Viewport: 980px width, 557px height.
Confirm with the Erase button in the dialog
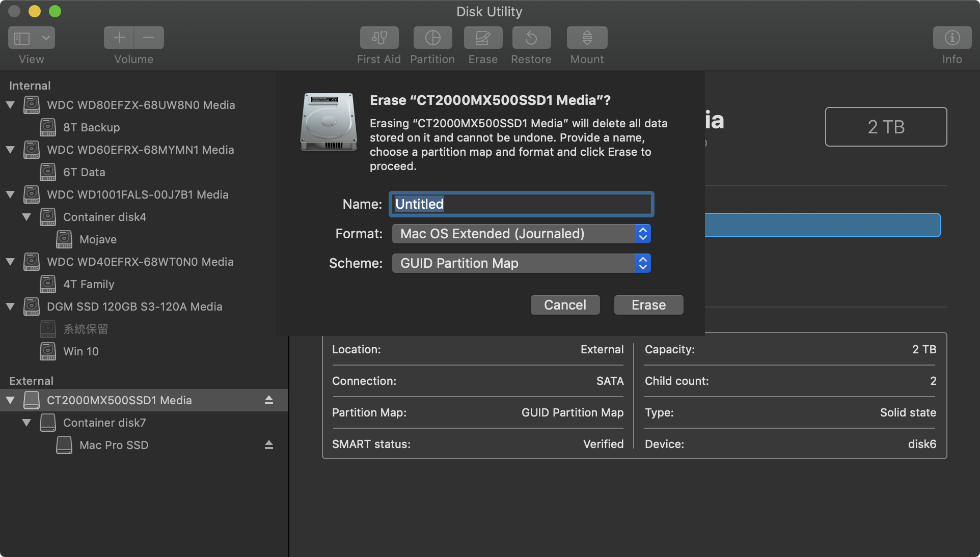pyautogui.click(x=648, y=305)
